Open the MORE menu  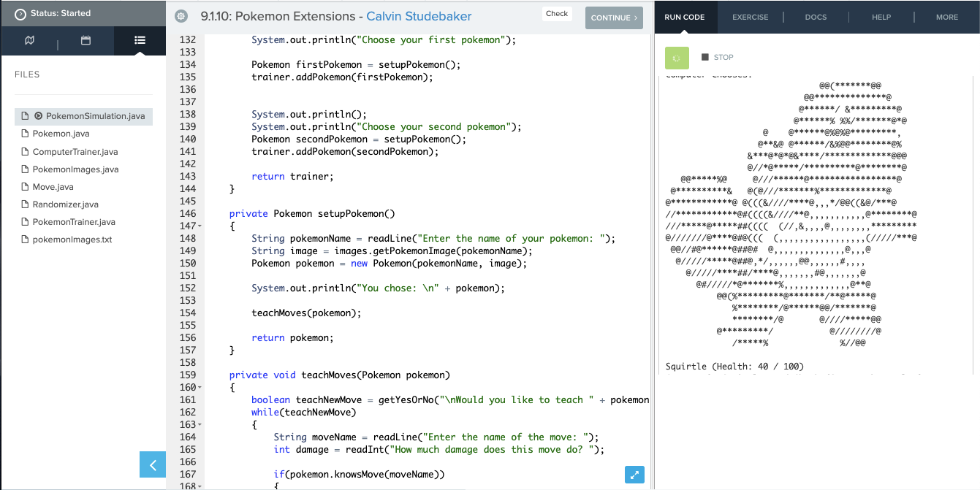tap(946, 17)
